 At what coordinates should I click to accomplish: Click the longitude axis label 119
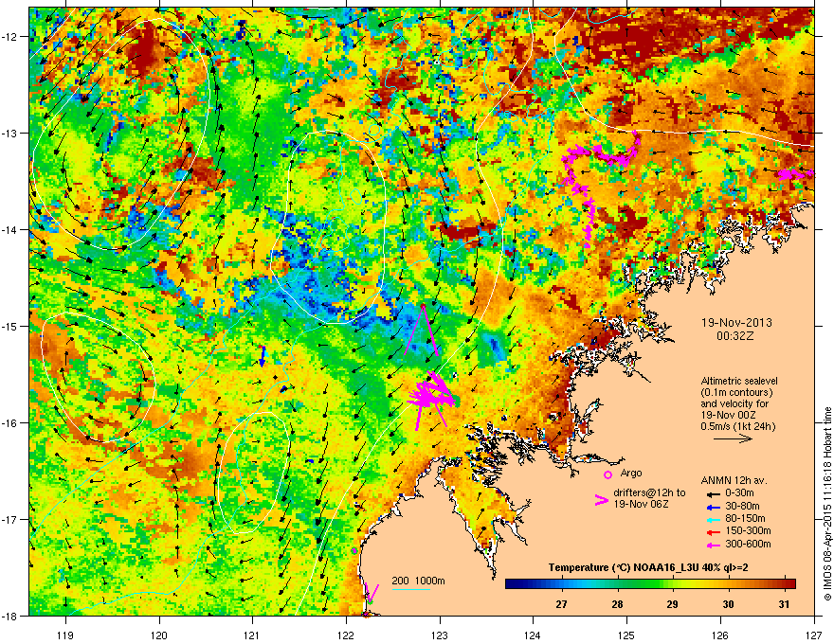pyautogui.click(x=66, y=635)
